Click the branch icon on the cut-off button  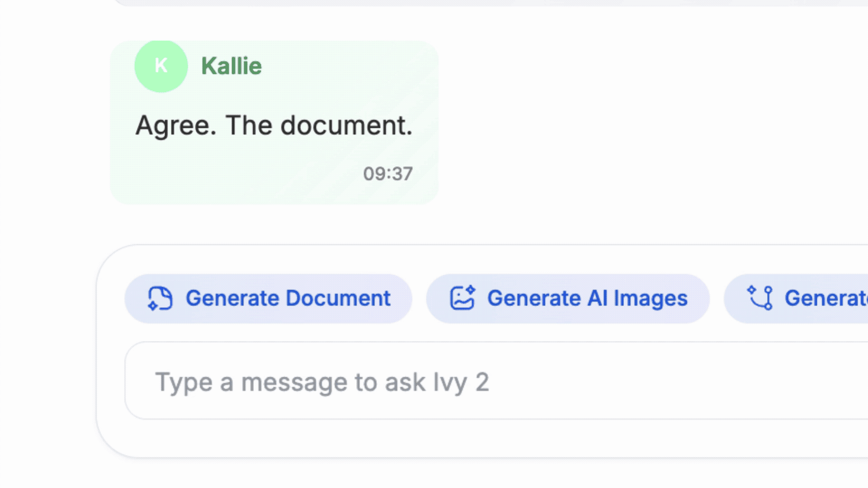coord(760,298)
